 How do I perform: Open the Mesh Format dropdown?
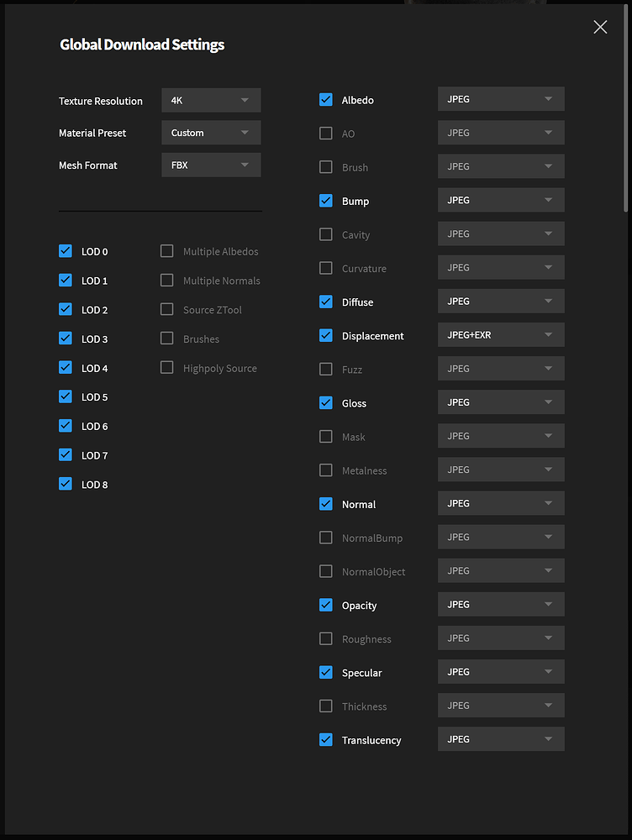pos(211,165)
